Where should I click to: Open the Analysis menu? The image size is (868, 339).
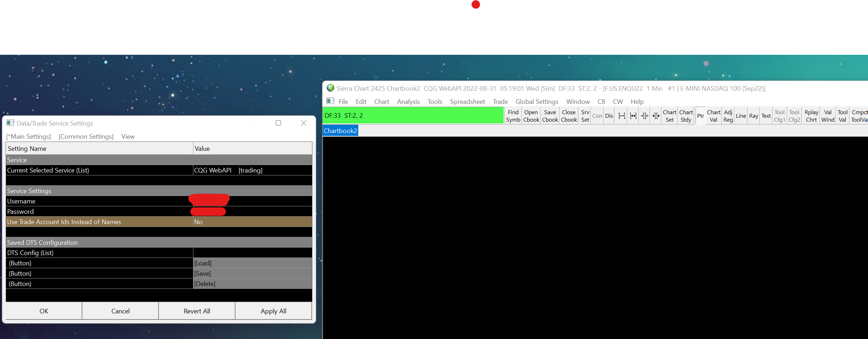coord(409,102)
